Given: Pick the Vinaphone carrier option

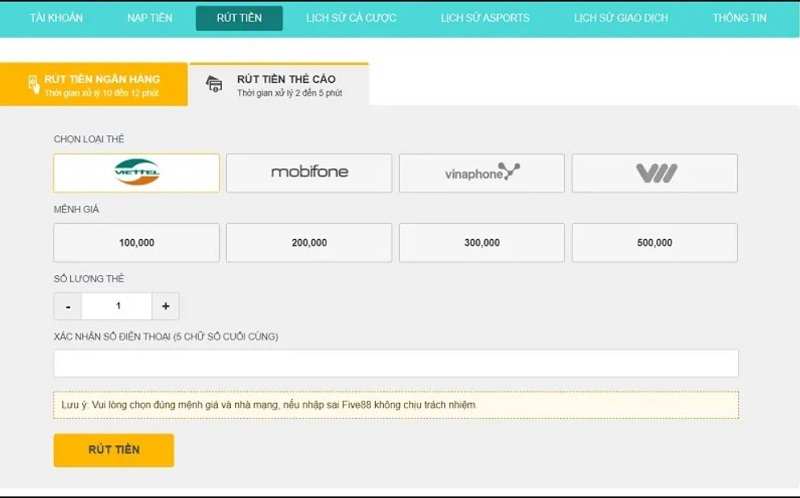Looking at the screenshot, I should click(481, 173).
